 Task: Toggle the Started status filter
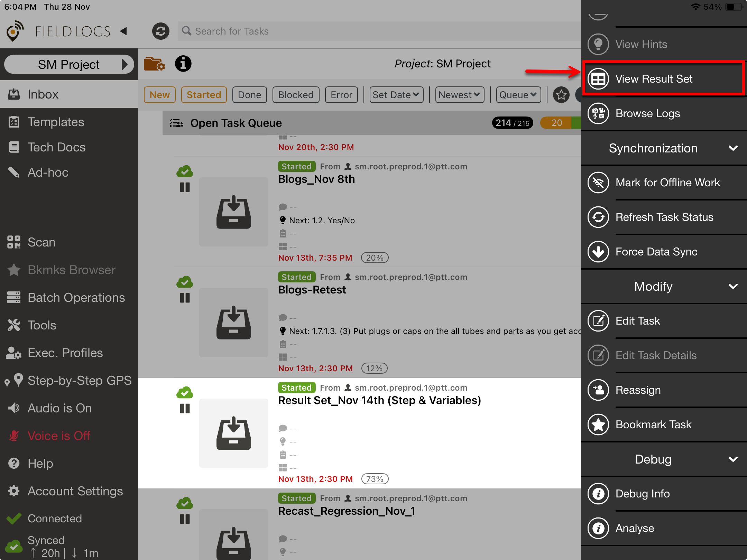point(204,95)
